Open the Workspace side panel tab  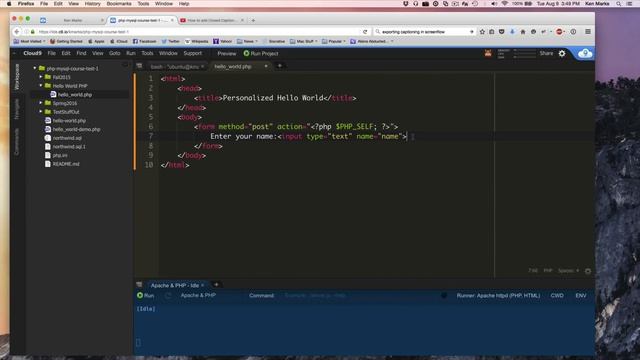17,77
